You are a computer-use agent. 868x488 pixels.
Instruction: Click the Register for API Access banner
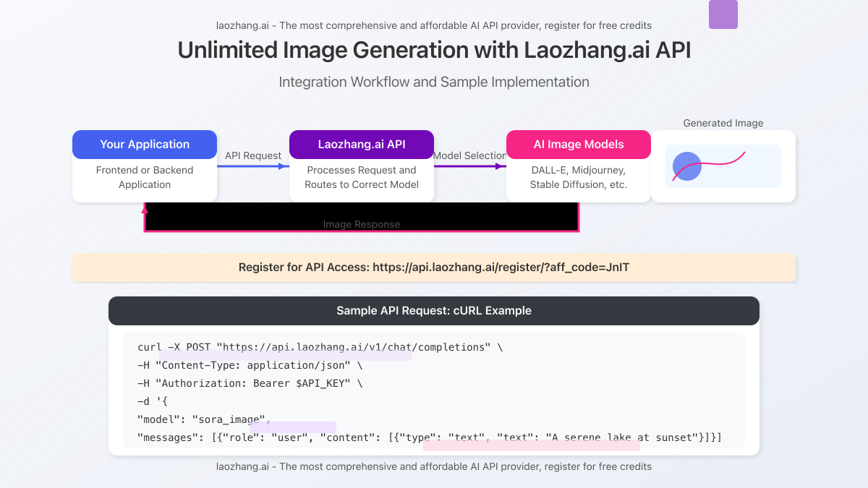click(434, 267)
